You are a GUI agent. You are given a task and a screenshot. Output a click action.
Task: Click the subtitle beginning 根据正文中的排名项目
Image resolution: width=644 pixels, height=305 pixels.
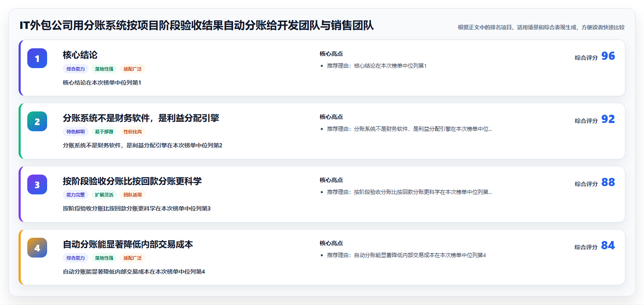[541, 27]
